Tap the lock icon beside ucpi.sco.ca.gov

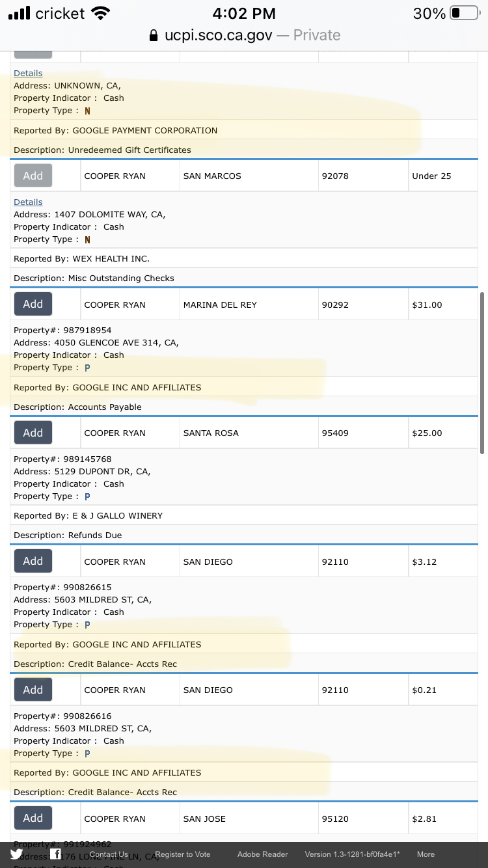(154, 35)
